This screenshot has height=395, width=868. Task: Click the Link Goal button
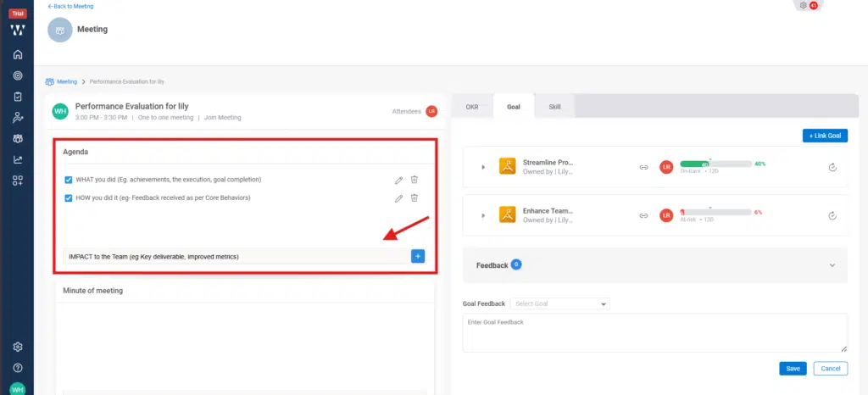[x=824, y=136]
